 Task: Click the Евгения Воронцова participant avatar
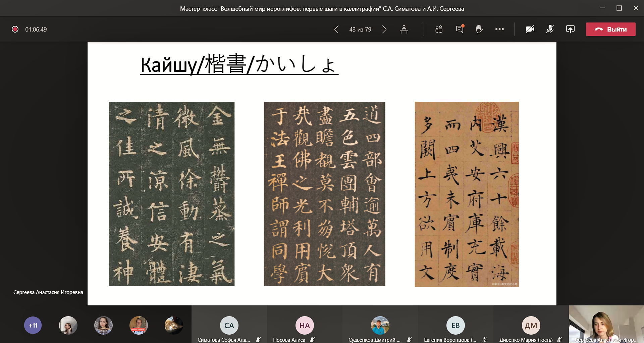point(455,325)
